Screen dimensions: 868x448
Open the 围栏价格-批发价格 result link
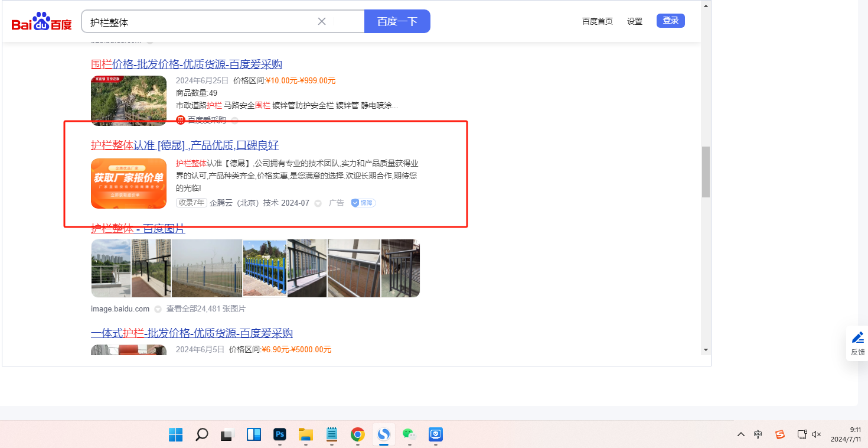tap(187, 64)
